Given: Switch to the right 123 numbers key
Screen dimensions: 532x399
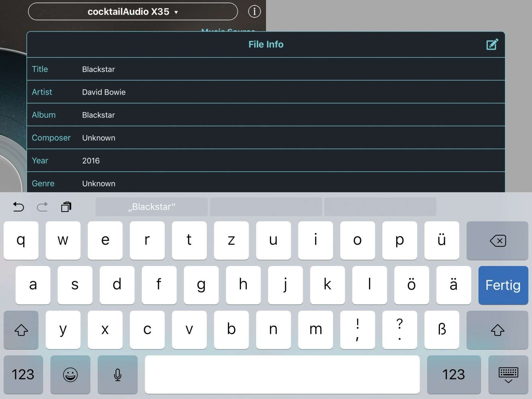Looking at the screenshot, I should click(454, 375).
